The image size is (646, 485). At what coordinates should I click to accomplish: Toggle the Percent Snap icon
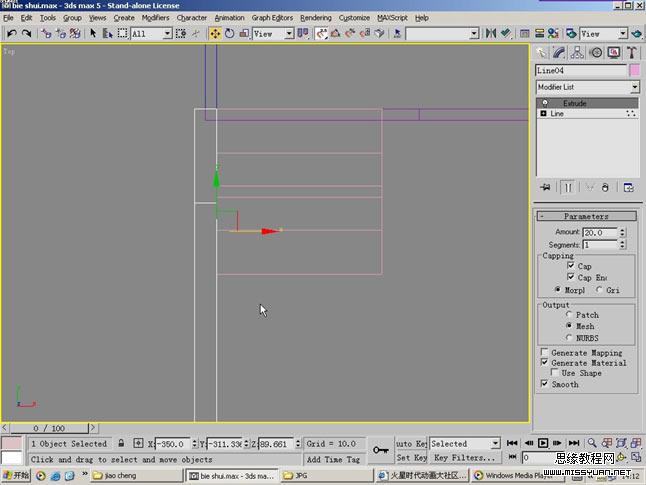click(350, 33)
